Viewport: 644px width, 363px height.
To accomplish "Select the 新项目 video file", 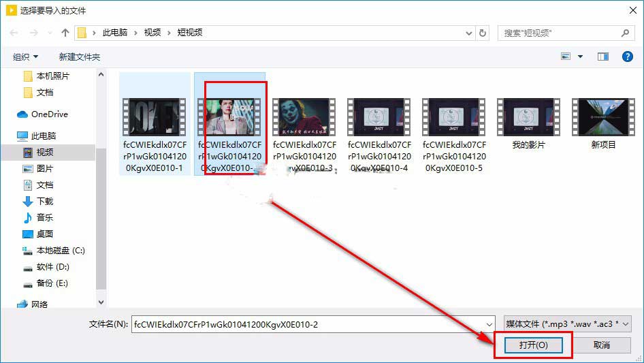I will pos(603,124).
